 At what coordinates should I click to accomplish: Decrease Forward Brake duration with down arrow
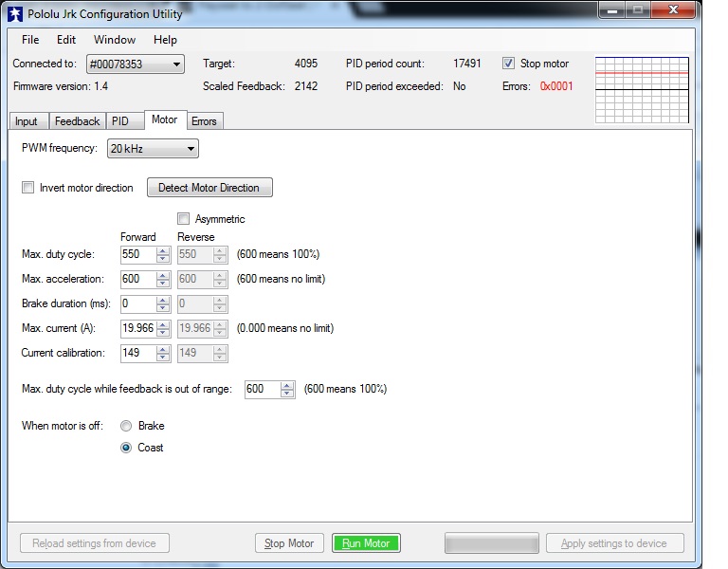(162, 308)
